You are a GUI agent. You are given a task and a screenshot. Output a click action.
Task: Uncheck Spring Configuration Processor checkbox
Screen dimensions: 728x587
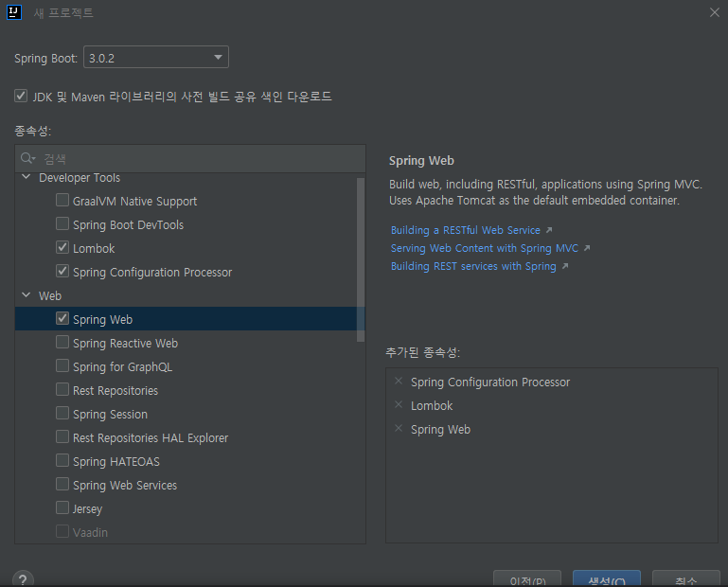[62, 271]
